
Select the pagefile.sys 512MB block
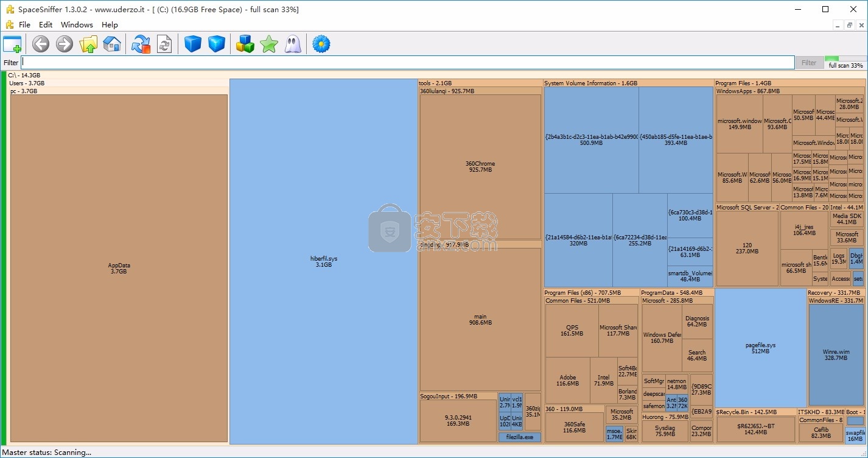tap(760, 348)
